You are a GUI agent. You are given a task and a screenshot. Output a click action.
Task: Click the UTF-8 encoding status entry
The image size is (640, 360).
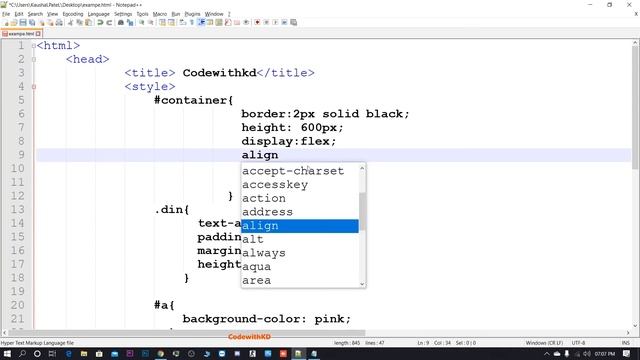tap(578, 343)
